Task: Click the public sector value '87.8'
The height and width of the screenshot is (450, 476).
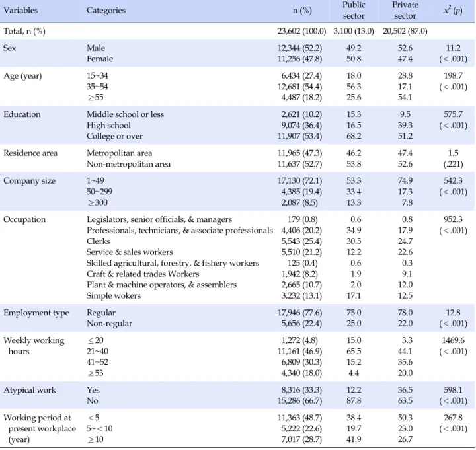Action: click(354, 401)
